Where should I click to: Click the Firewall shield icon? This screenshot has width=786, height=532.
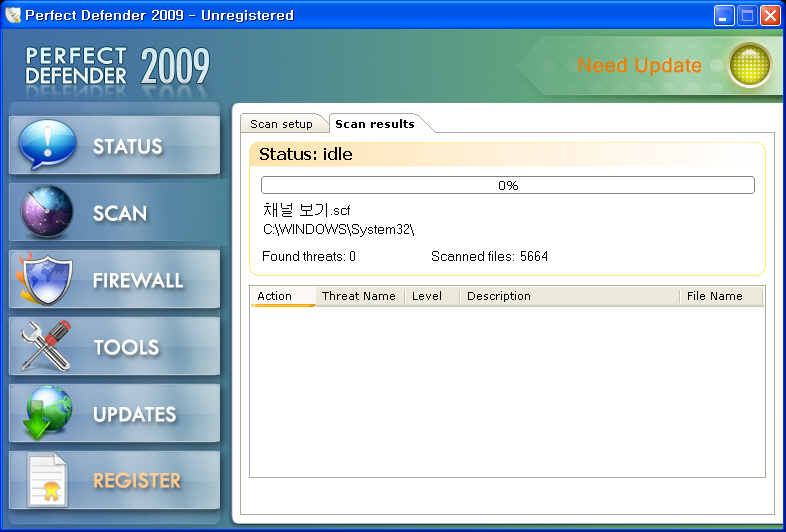pyautogui.click(x=44, y=279)
